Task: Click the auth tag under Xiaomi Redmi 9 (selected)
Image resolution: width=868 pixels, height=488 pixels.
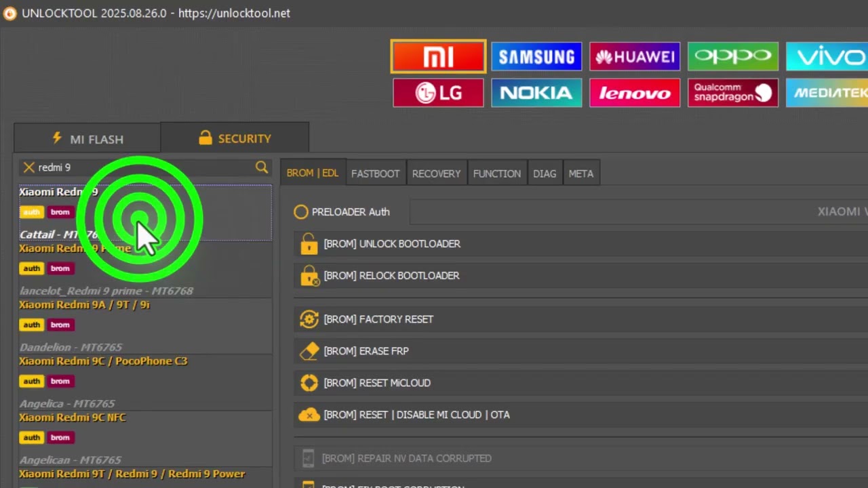Action: [31, 212]
